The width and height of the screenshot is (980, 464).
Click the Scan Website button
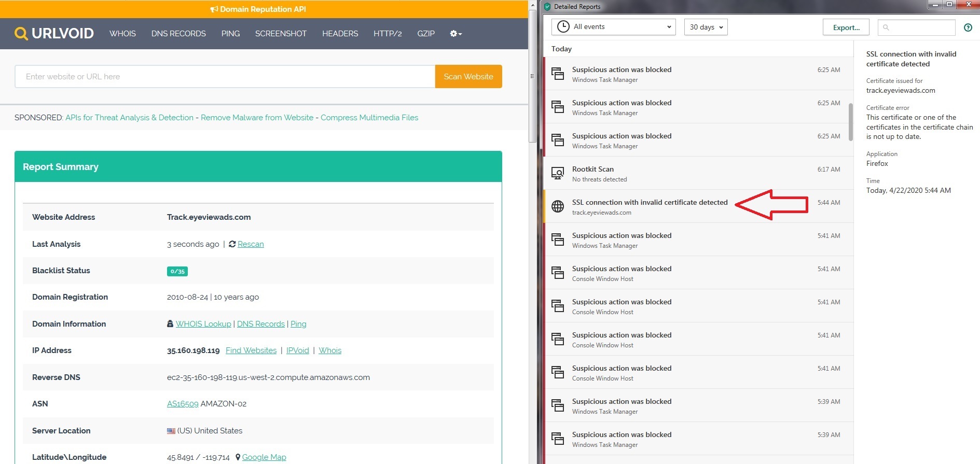pos(468,77)
